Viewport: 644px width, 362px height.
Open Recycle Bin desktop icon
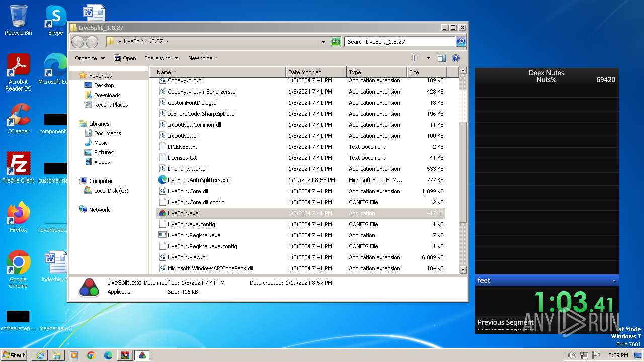[18, 21]
